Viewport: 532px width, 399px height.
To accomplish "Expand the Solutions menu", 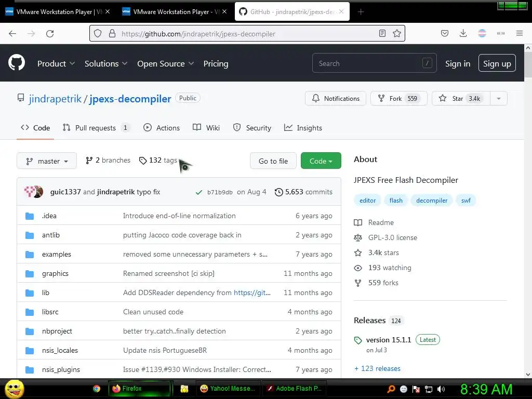I will click(106, 64).
